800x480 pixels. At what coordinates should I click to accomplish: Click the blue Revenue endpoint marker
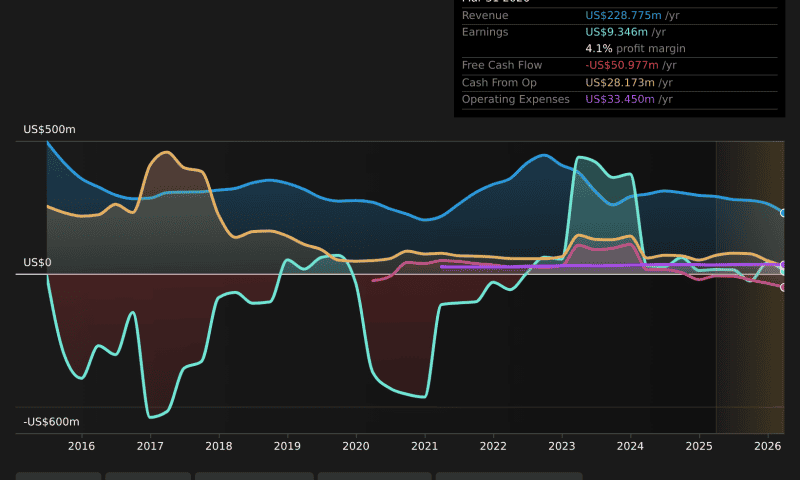(783, 213)
